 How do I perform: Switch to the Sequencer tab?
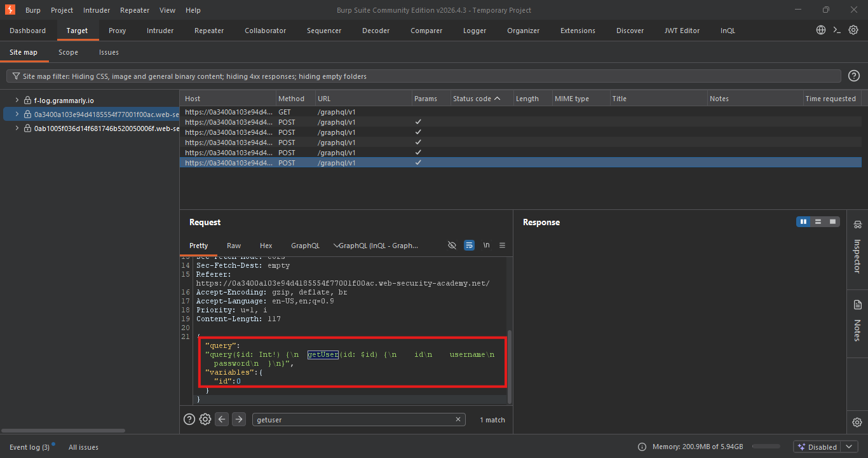pyautogui.click(x=324, y=31)
